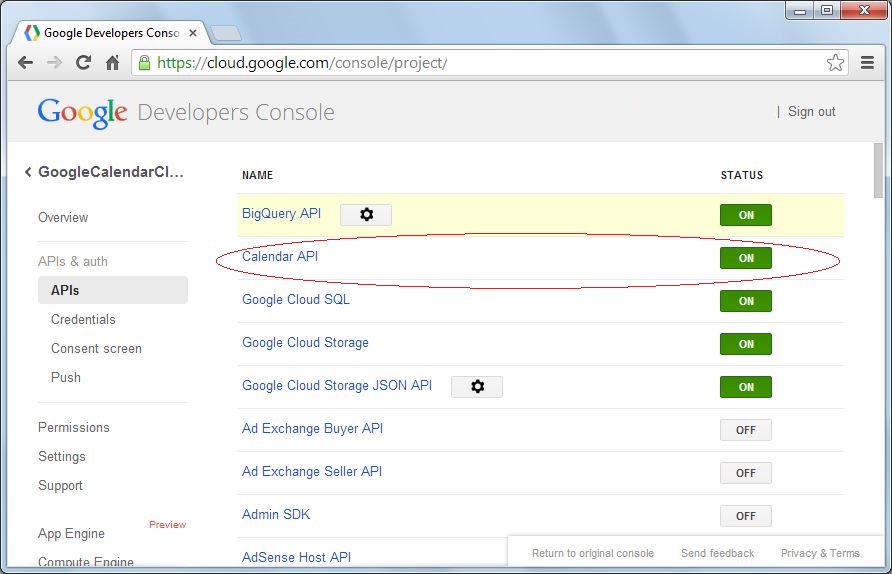The image size is (892, 574).
Task: Open Settings in the sidebar
Action: (x=62, y=456)
